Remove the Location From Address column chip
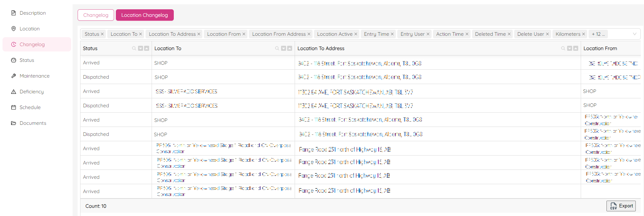644x216 pixels. 309,34
